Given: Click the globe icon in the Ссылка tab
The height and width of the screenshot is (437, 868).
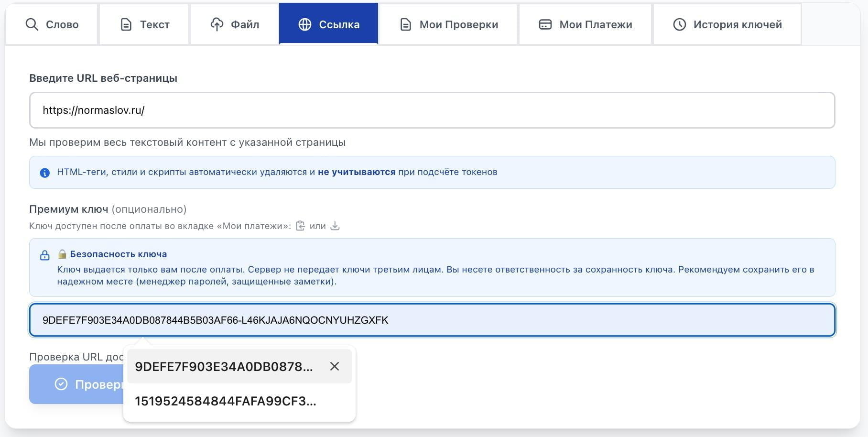Looking at the screenshot, I should click(x=305, y=24).
